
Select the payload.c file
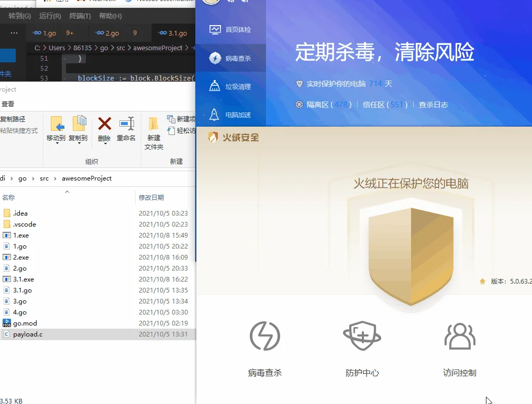point(98,334)
